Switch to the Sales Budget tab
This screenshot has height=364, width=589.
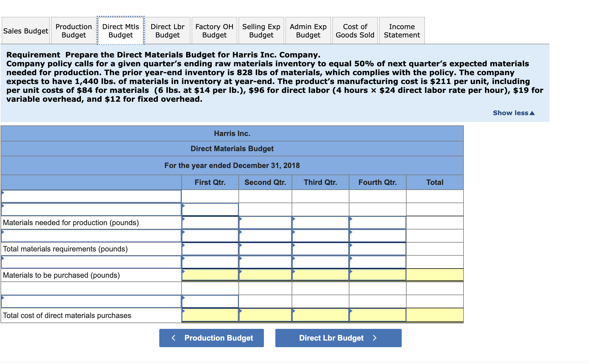click(x=25, y=31)
